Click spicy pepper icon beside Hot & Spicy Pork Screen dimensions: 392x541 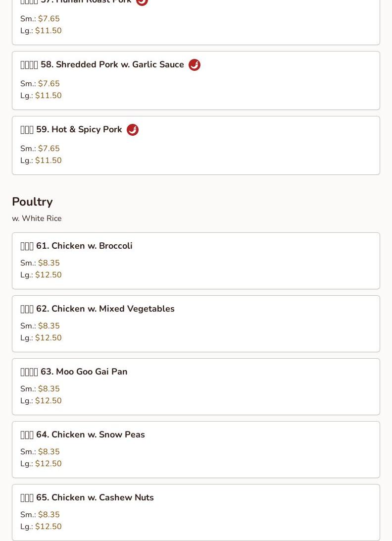tap(132, 130)
